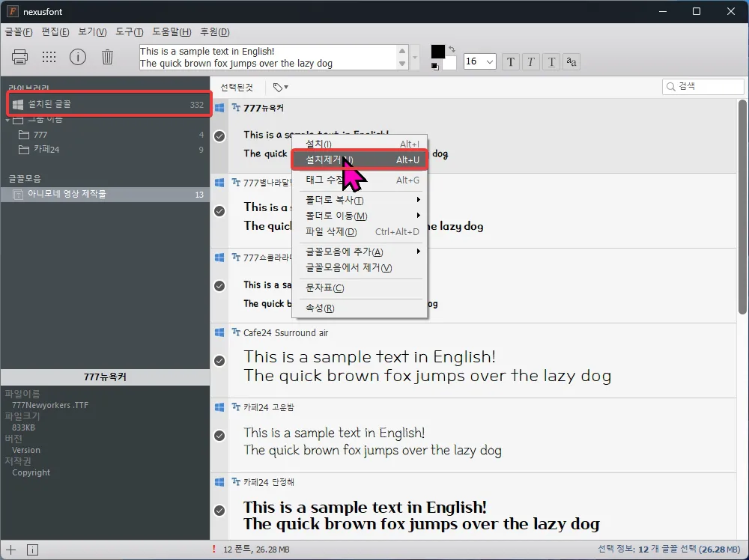The height and width of the screenshot is (560, 749).
Task: Click the nexusfont app icon in title bar
Action: point(13,11)
